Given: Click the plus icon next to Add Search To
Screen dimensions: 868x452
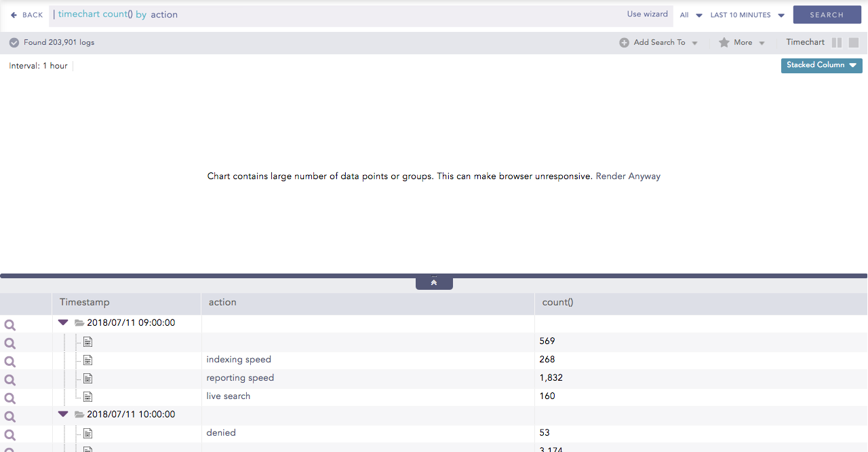Looking at the screenshot, I should pyautogui.click(x=624, y=43).
